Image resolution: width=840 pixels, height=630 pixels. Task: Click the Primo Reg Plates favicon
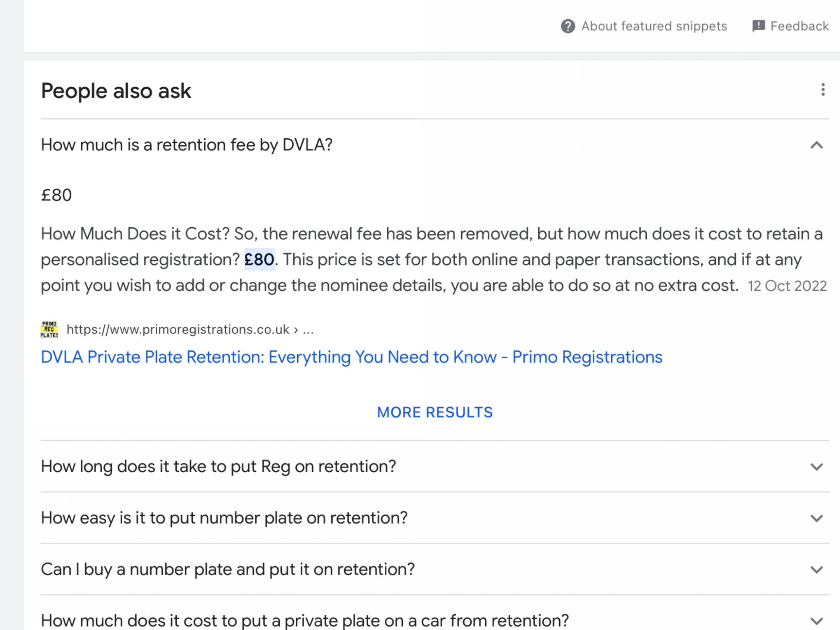49,329
